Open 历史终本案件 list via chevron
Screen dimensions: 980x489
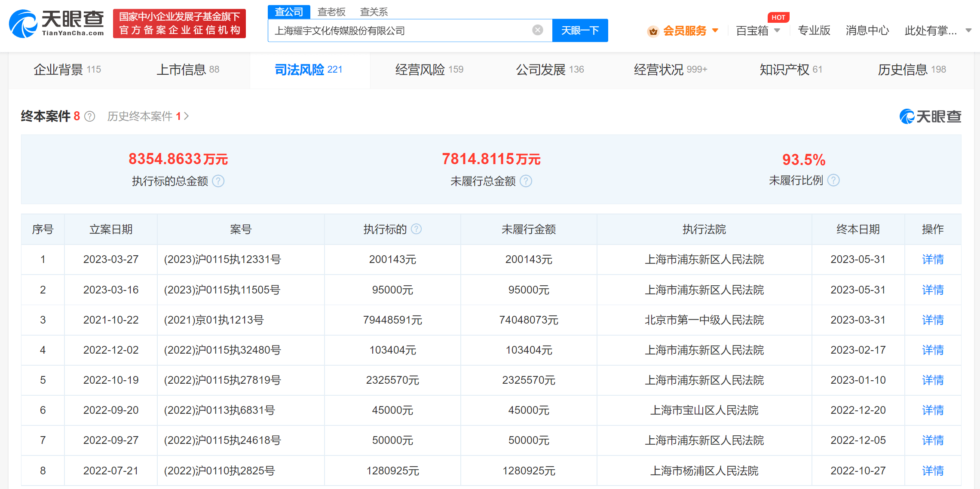coord(186,116)
